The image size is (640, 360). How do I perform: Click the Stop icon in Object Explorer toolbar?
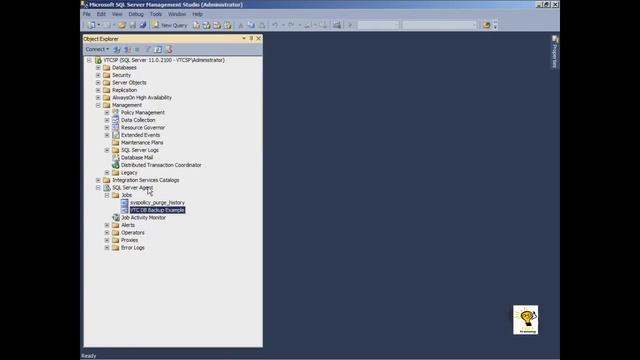point(137,49)
